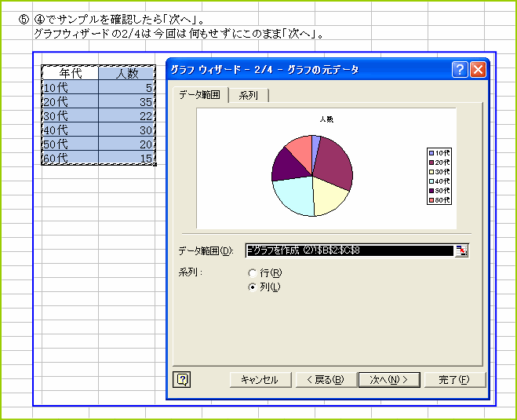Switch to the データ範囲 tab

coord(200,95)
